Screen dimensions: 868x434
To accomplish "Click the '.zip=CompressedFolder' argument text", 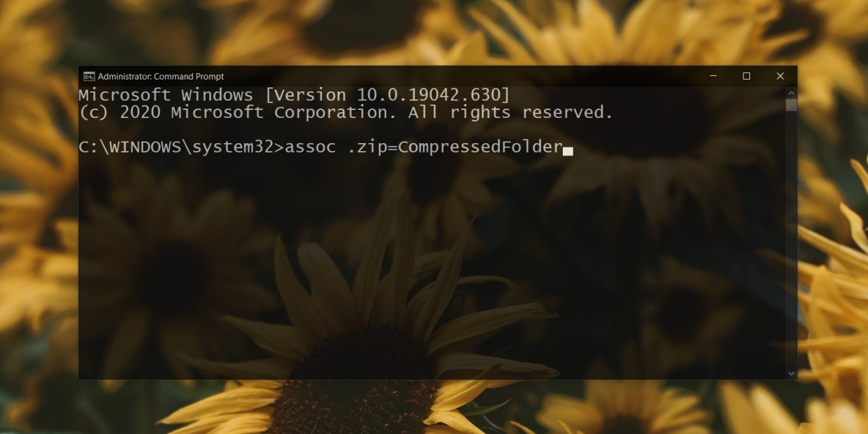I will (x=455, y=148).
